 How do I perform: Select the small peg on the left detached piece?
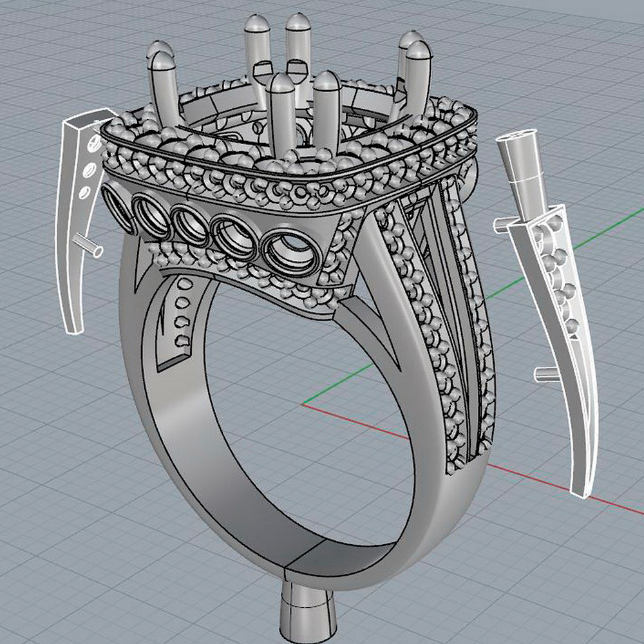coord(90,245)
